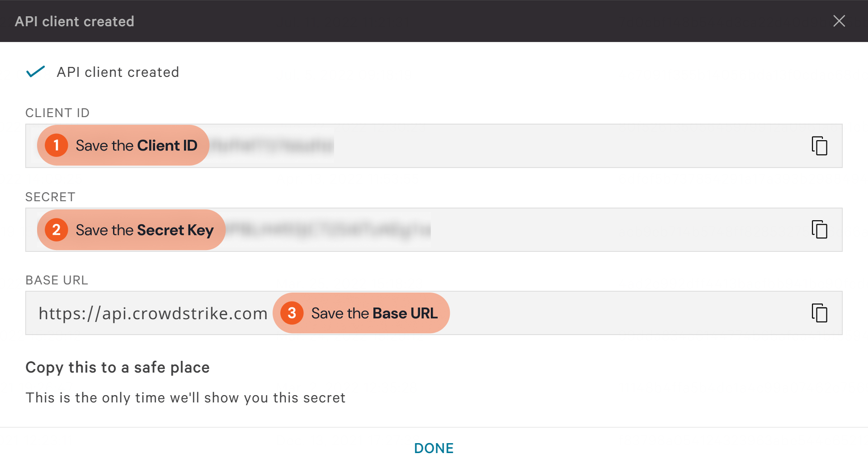The image size is (868, 468).
Task: Click the orange number 3 badge
Action: click(292, 313)
